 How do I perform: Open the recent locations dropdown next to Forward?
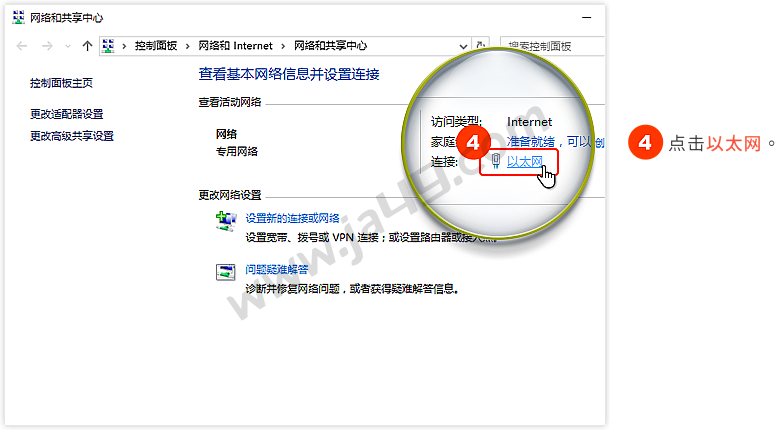(68, 46)
